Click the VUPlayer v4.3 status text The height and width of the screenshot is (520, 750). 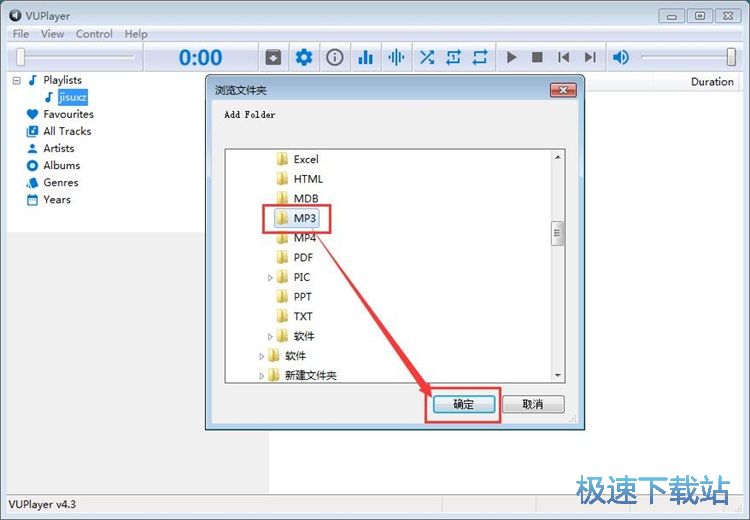42,504
